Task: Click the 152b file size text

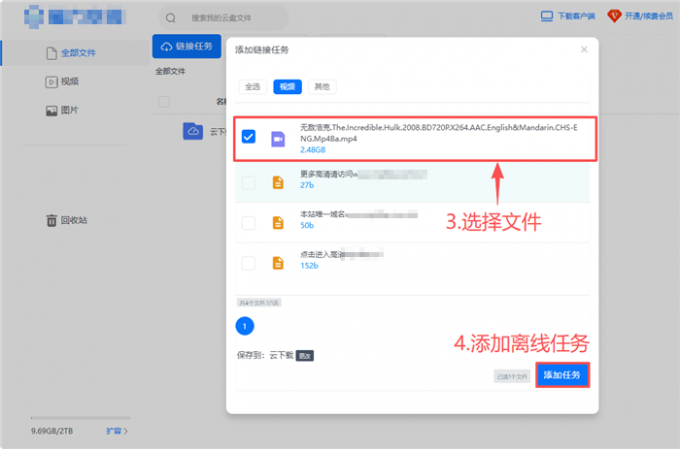Action: click(309, 266)
